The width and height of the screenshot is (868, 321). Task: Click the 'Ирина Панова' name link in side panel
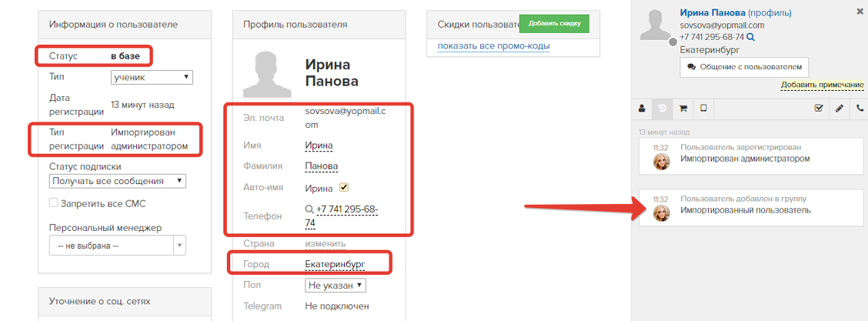[x=713, y=13]
